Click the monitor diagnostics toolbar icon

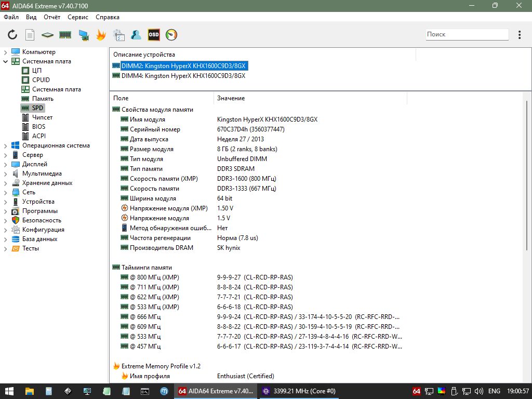pyautogui.click(x=84, y=35)
